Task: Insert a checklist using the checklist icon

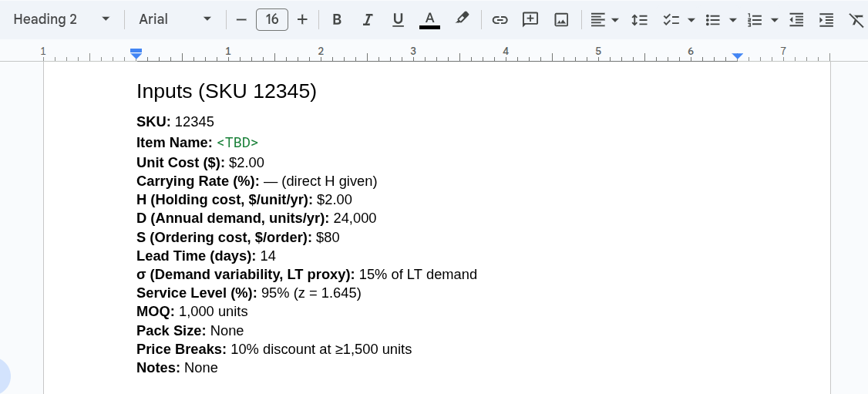Action: point(671,19)
